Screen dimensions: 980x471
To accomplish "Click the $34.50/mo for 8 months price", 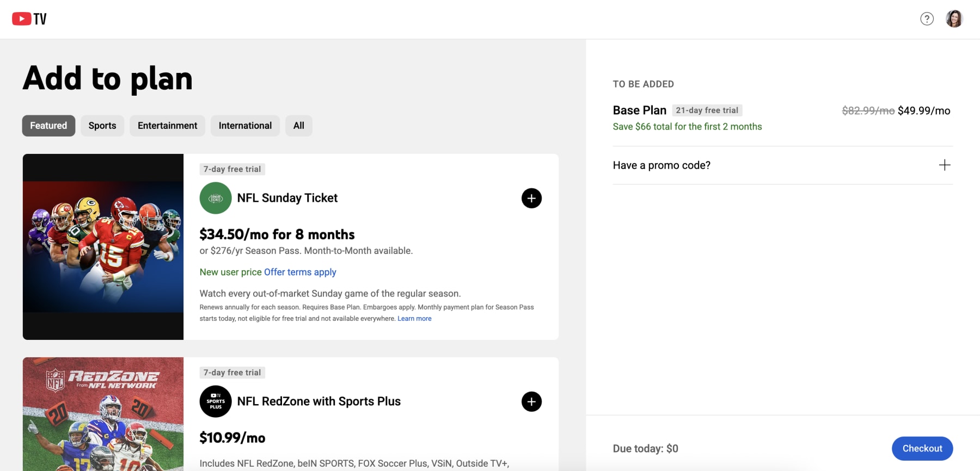I will tap(277, 234).
